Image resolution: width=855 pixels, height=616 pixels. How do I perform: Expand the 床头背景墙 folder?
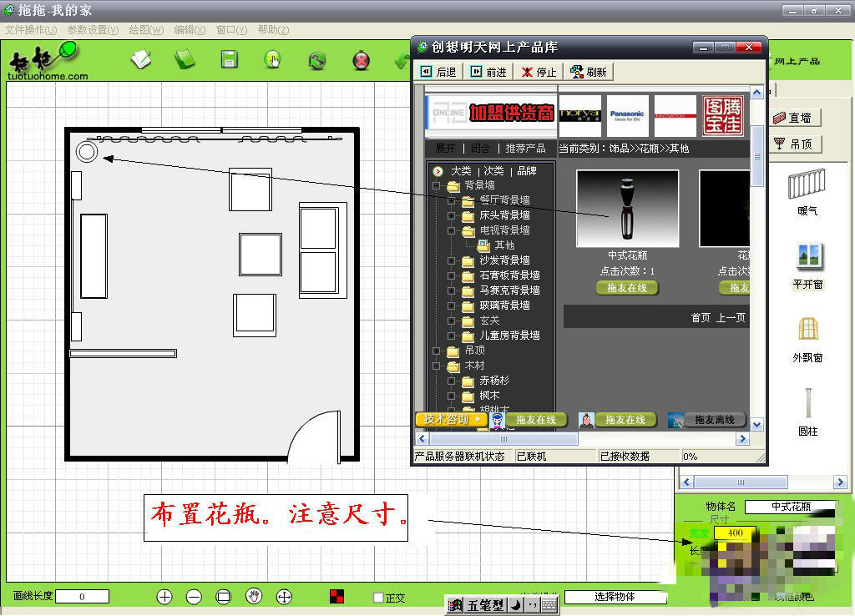pyautogui.click(x=451, y=216)
